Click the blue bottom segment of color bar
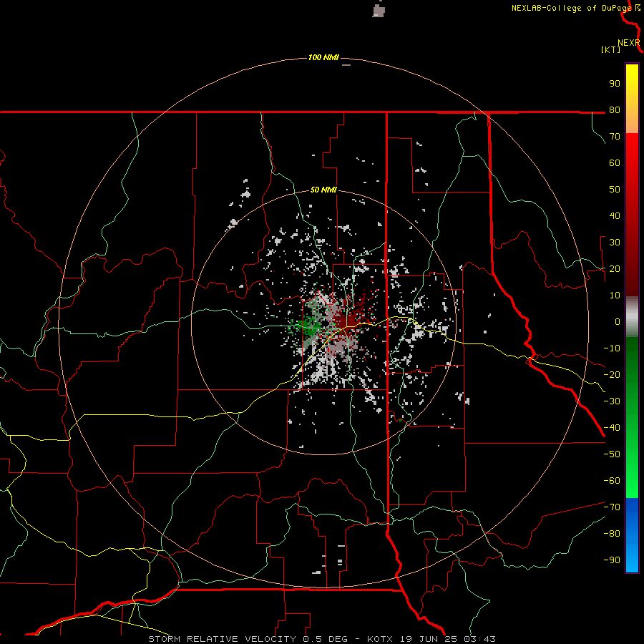Screen dimensions: 644x644 tap(632, 535)
